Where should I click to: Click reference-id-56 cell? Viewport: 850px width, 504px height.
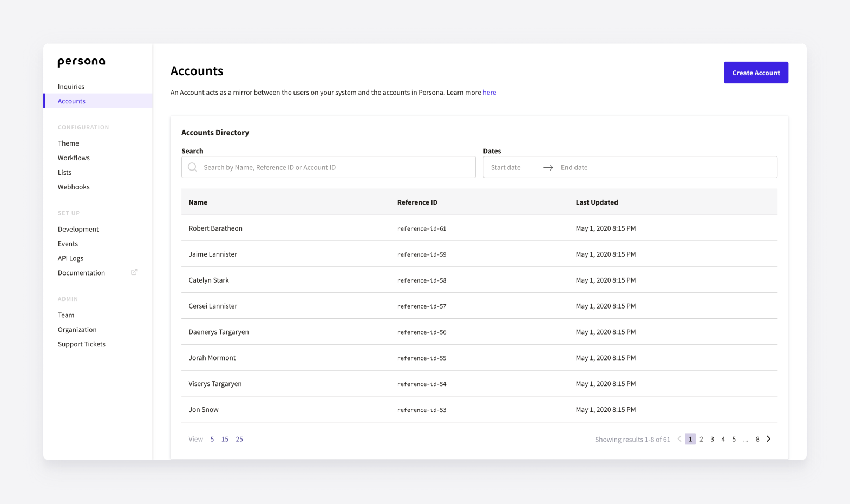[422, 332]
